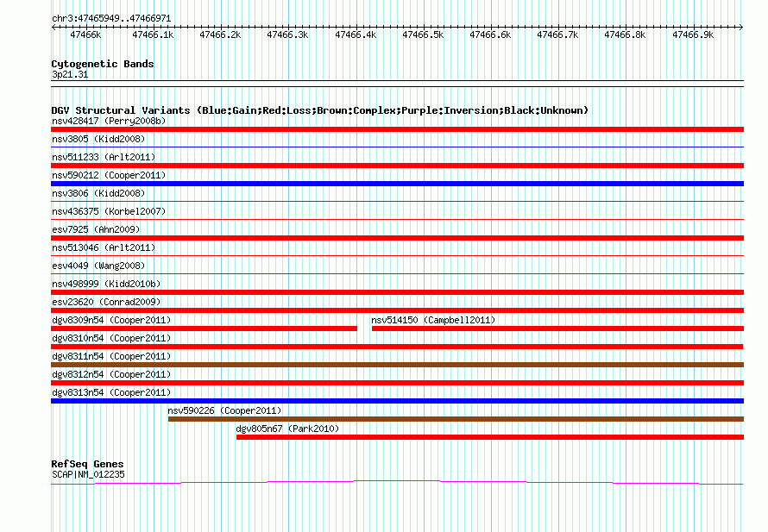Click the nsv498999 (Kidd2010b) label

(x=106, y=284)
